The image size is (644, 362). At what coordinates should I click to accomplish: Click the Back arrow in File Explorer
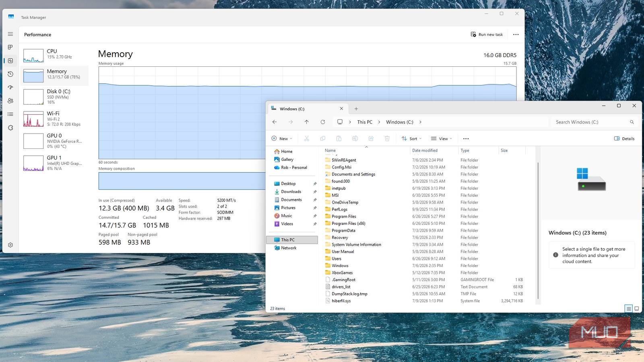click(275, 122)
